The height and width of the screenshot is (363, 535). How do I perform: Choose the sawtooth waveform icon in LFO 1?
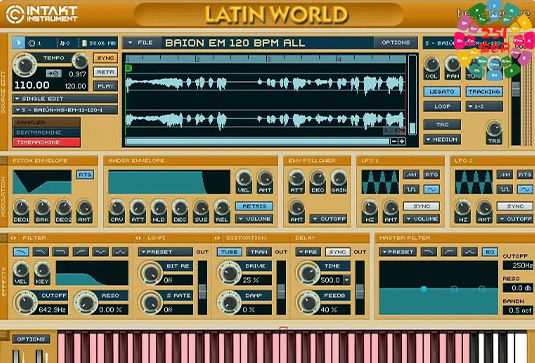411,175
